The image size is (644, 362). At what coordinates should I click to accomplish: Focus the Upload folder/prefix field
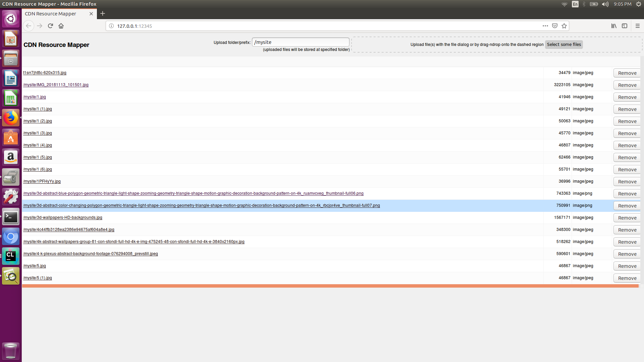click(300, 42)
